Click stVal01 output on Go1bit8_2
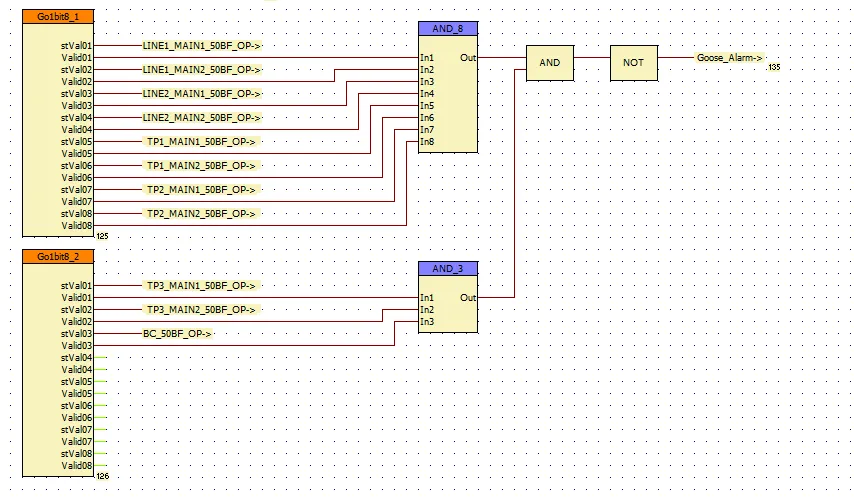 76,286
